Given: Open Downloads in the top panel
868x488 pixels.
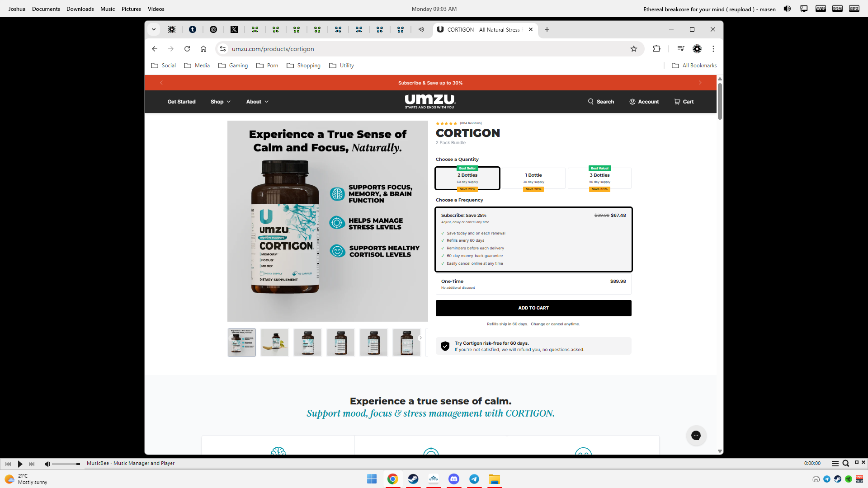Looking at the screenshot, I should [x=80, y=9].
